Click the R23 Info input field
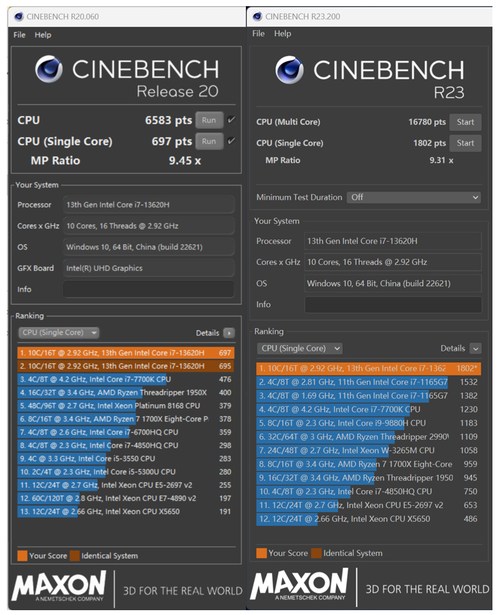500x615 pixels. 393,305
